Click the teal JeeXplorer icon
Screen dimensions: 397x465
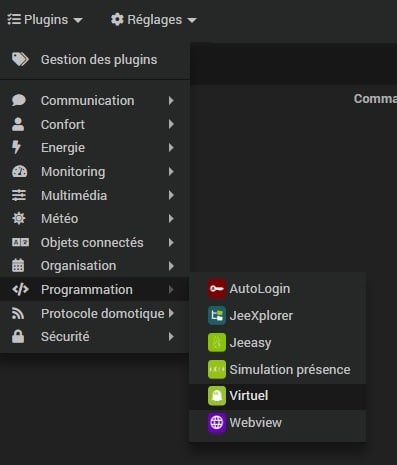coord(217,316)
